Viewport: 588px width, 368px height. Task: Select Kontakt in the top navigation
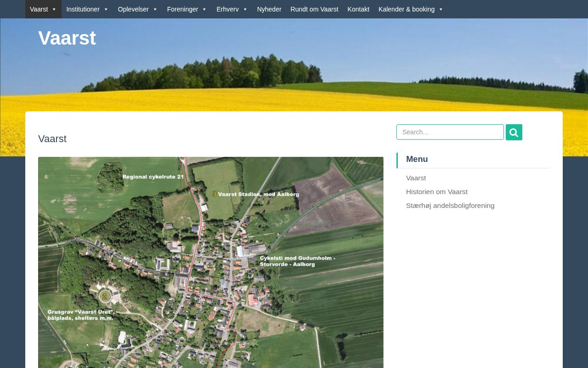(x=358, y=9)
